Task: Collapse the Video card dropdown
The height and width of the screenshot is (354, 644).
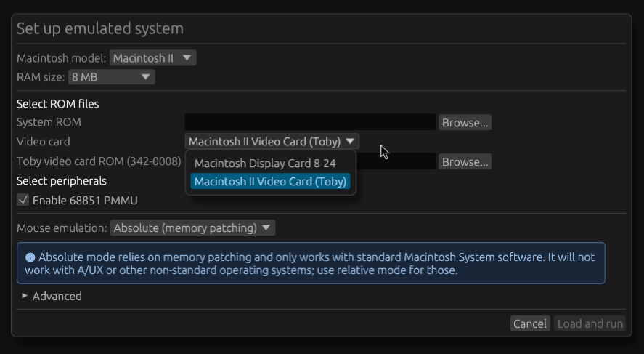Action: coord(272,142)
